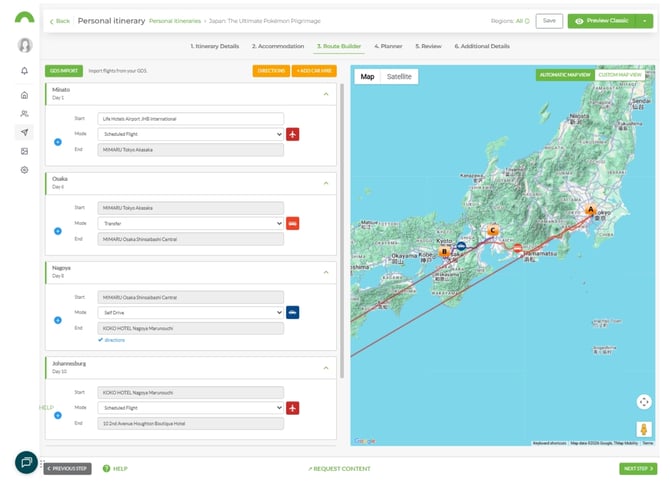The height and width of the screenshot is (482, 670).
Task: Click the Back link
Action: coord(59,21)
